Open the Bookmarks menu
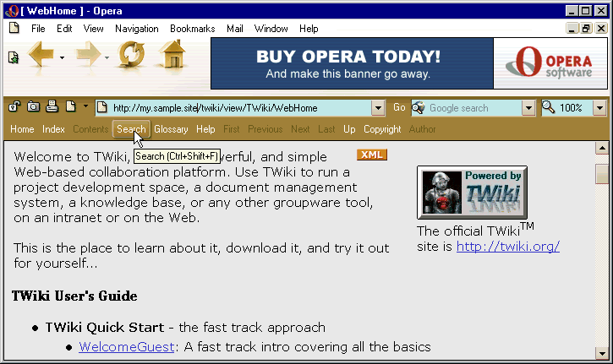The height and width of the screenshot is (364, 613). tap(192, 29)
